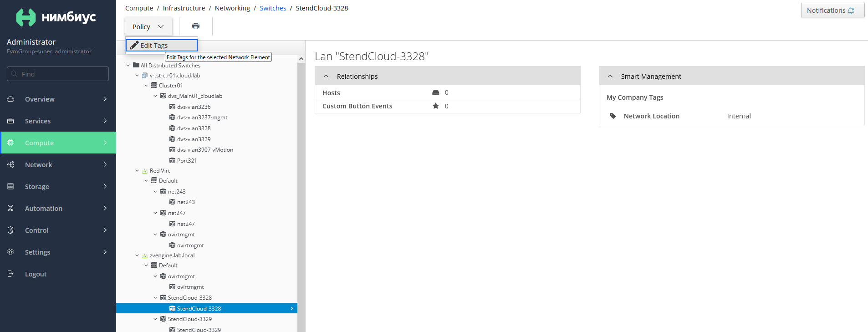The height and width of the screenshot is (332, 868).
Task: Select dvs-vlan3328 in the tree
Action: pyautogui.click(x=194, y=128)
